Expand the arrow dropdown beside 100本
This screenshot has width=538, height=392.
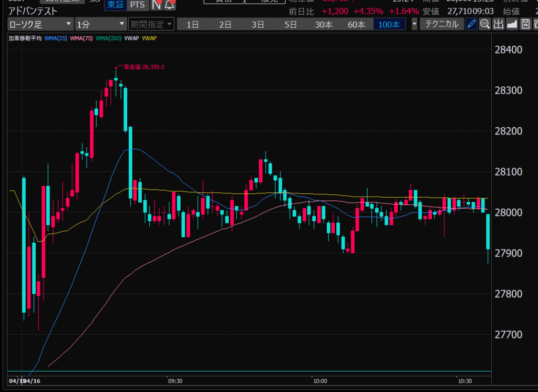pyautogui.click(x=415, y=24)
